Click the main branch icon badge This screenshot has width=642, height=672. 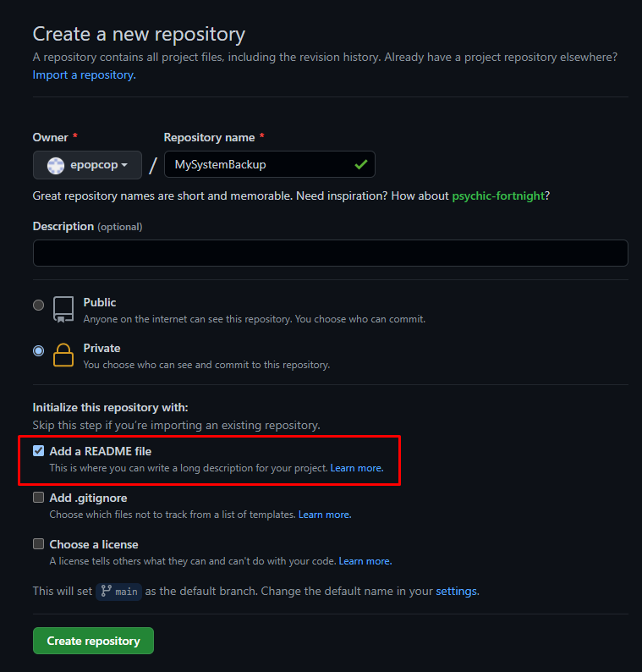coord(118,592)
